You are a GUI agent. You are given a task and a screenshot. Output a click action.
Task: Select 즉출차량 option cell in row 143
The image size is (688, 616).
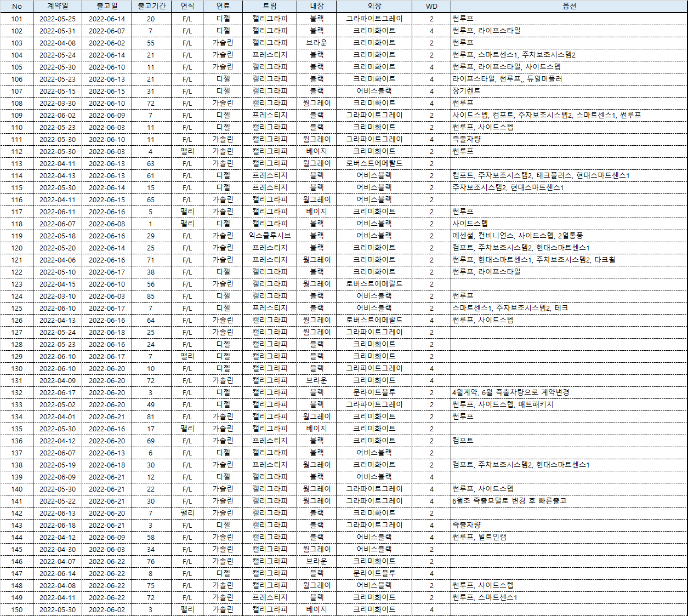pos(569,525)
